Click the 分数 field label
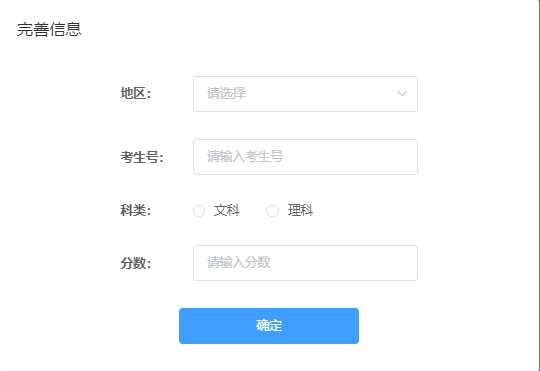This screenshot has height=371, width=540. (x=136, y=263)
